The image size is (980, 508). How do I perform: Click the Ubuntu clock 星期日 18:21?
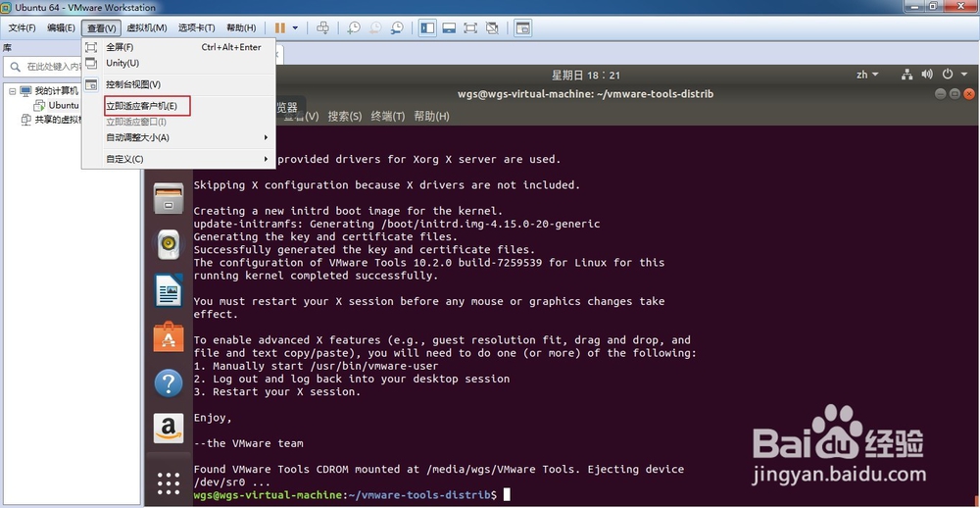coord(586,76)
